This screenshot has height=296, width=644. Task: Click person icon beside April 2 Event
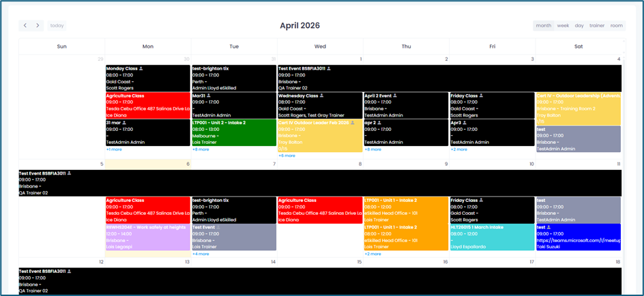click(x=394, y=96)
